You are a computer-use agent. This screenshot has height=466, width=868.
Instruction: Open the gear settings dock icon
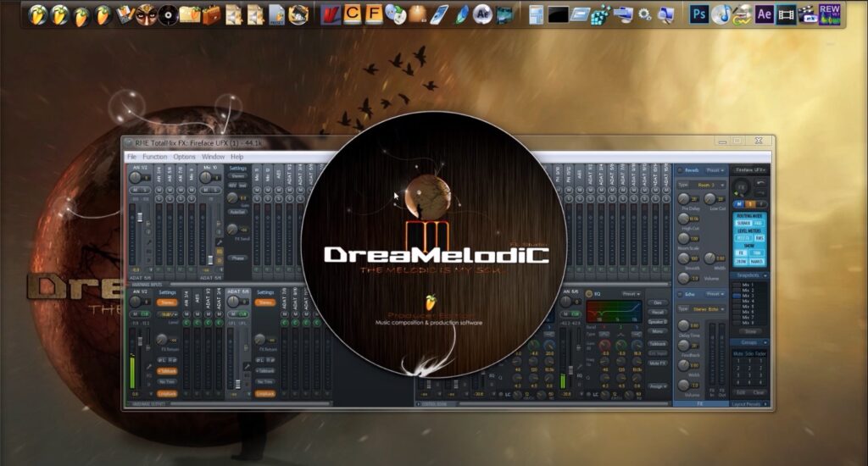[644, 15]
